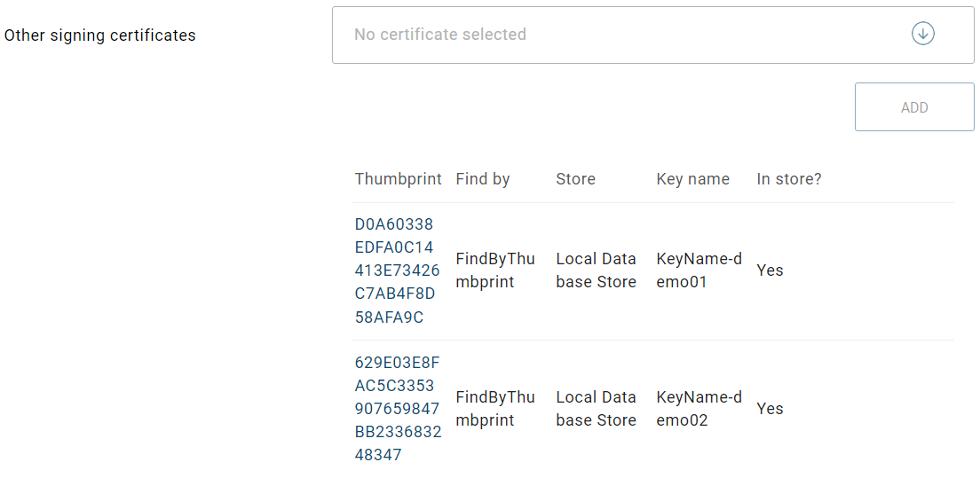The width and height of the screenshot is (980, 478).
Task: Select the KeyName-demo01 cell
Action: coord(699,270)
